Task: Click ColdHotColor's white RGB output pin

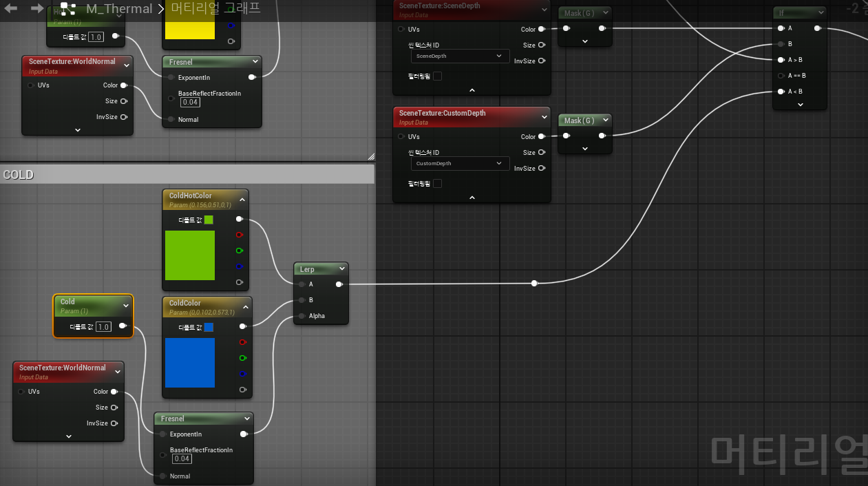Action: click(x=240, y=219)
